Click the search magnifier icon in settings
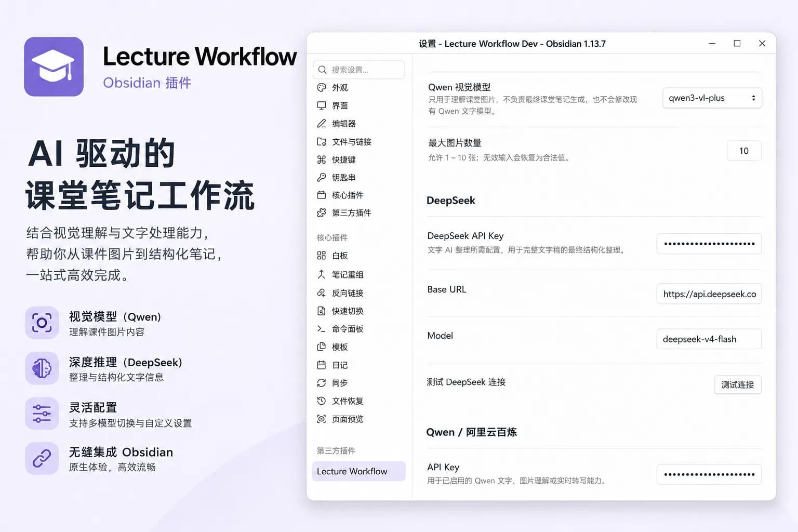The width and height of the screenshot is (798, 532). coord(322,70)
